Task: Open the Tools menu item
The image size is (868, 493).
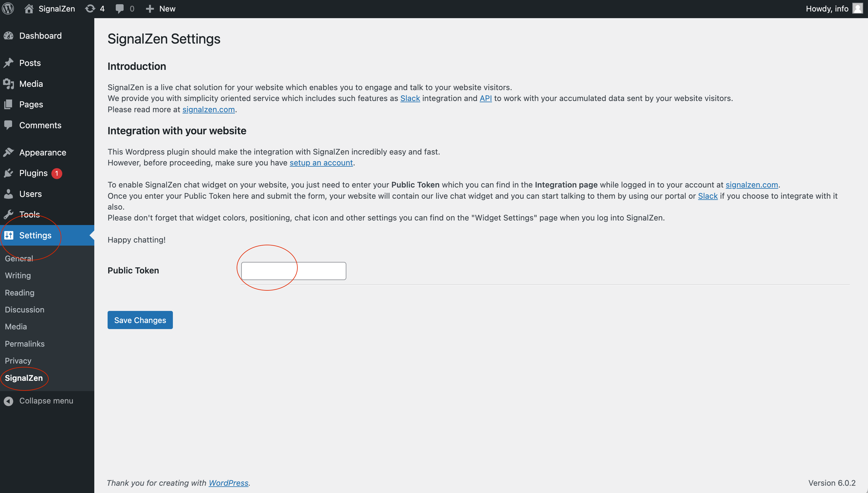Action: pyautogui.click(x=29, y=214)
